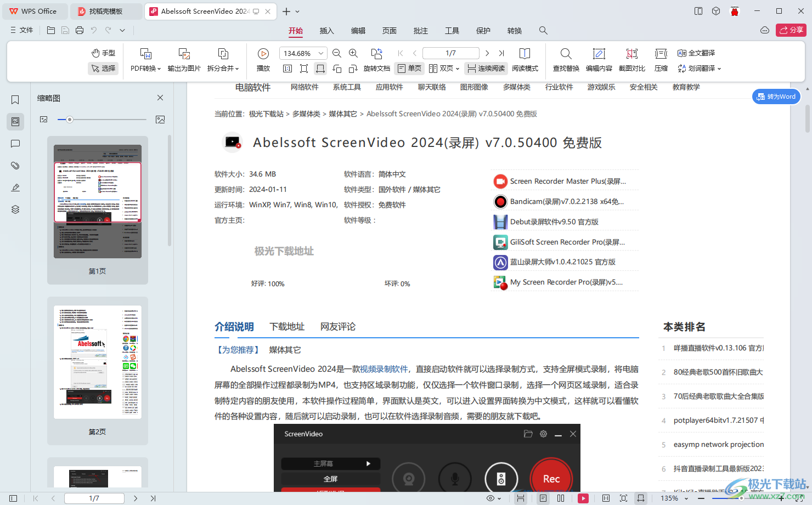Click the Rotate Document tool
The image size is (812, 505).
click(x=377, y=60)
